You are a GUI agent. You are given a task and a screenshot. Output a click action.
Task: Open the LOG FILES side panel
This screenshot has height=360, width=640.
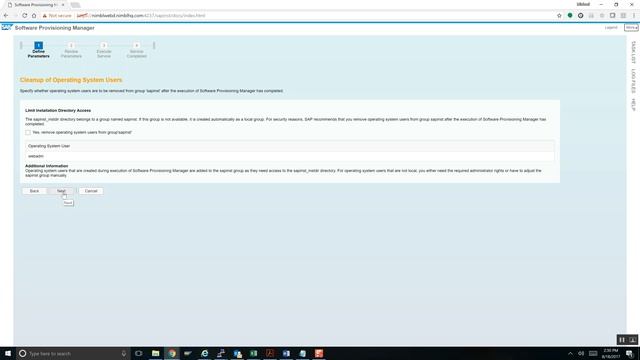633,81
